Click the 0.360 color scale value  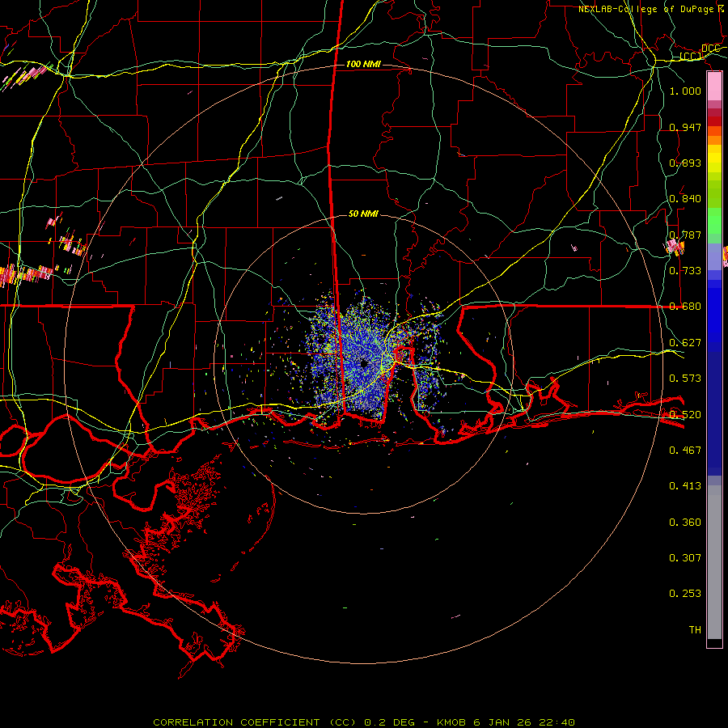point(685,523)
